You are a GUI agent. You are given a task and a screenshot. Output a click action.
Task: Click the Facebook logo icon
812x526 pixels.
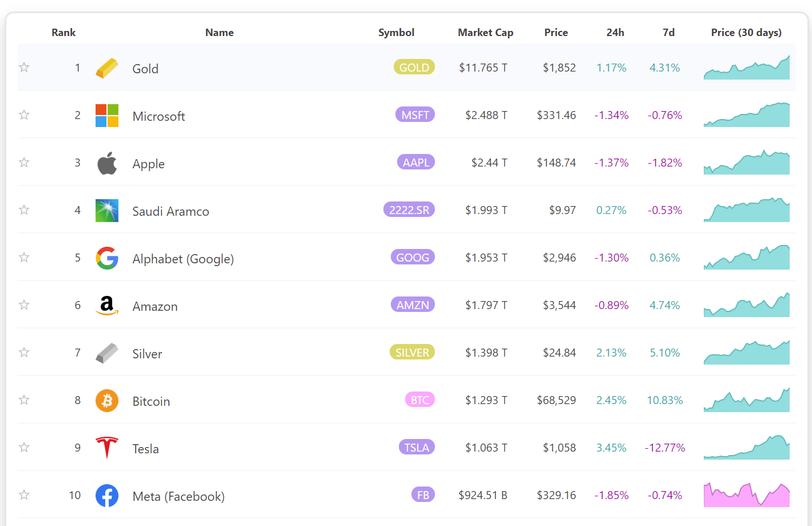107,496
